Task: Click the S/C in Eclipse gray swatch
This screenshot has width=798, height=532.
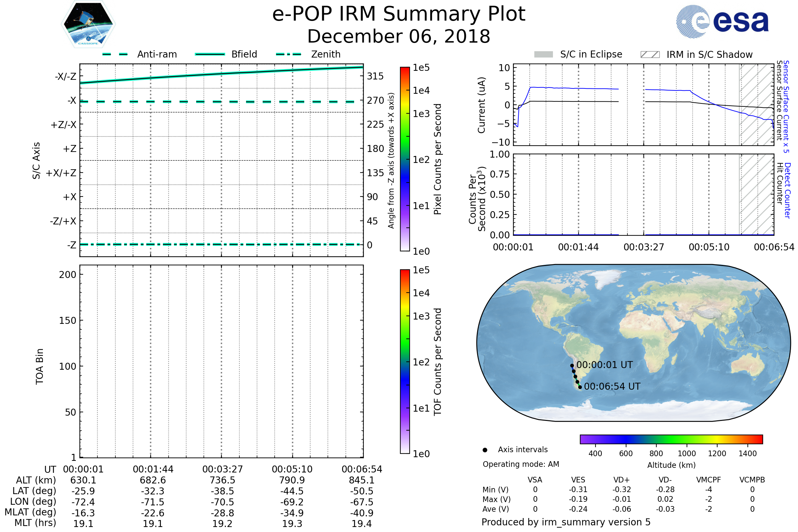Action: pyautogui.click(x=544, y=55)
